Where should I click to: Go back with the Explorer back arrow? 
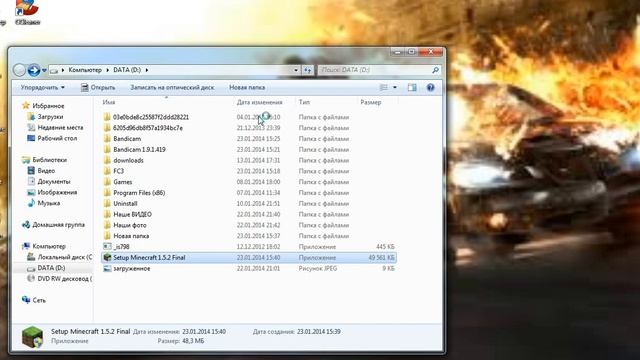(19, 70)
